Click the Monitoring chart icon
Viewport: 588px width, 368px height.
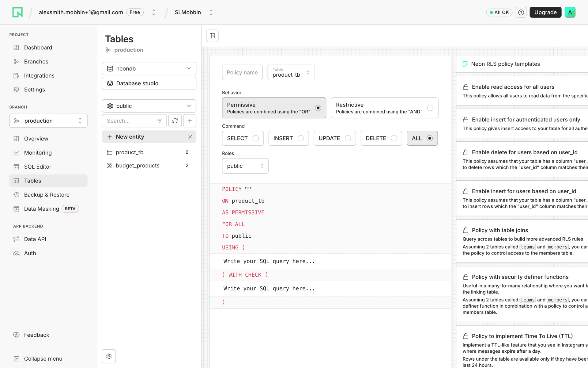point(16,153)
